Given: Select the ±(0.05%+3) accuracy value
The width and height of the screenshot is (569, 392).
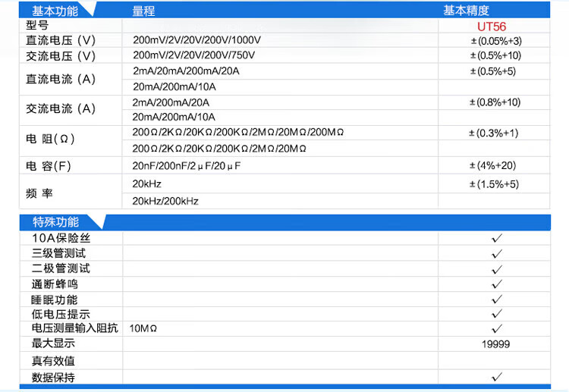Looking at the screenshot, I should [495, 41].
